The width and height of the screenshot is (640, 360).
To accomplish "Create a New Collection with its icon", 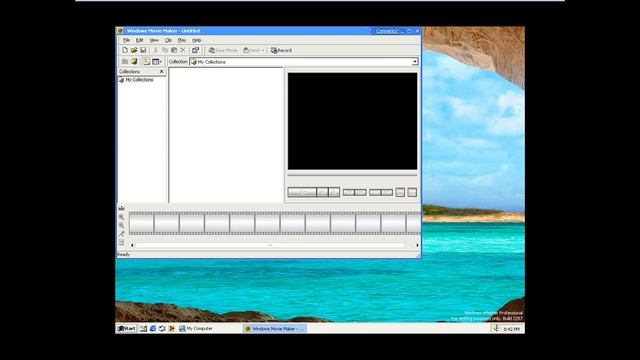I will 134,62.
